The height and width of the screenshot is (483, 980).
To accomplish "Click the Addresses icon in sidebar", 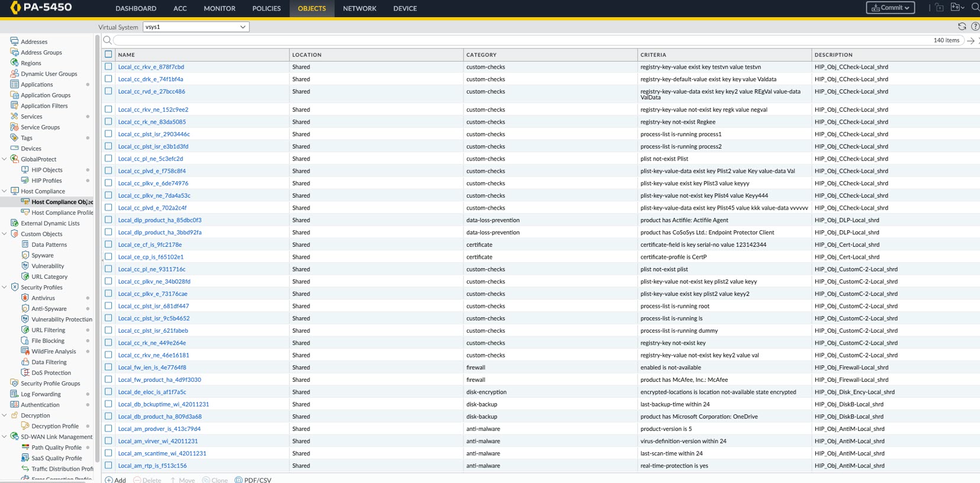I will [14, 41].
